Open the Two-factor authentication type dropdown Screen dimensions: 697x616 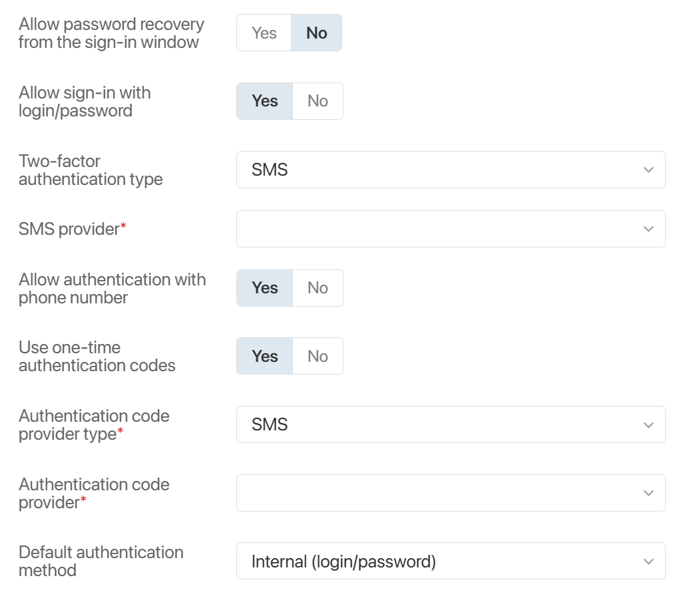439,170
